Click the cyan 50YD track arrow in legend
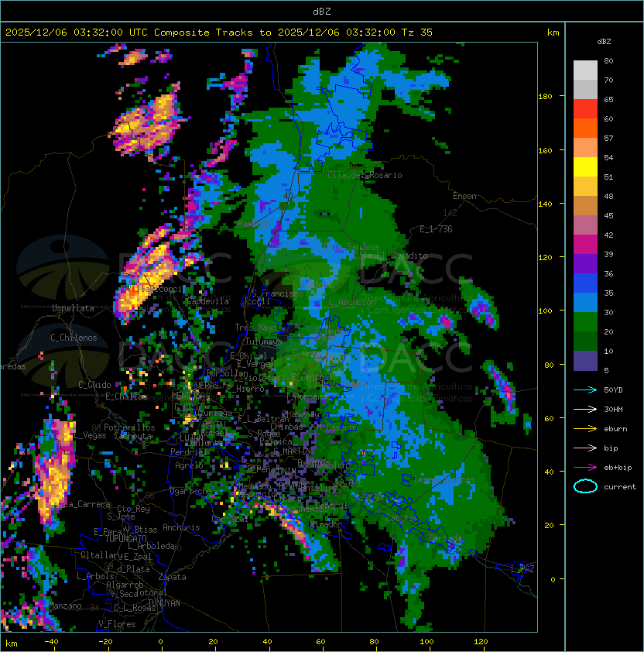 click(585, 390)
